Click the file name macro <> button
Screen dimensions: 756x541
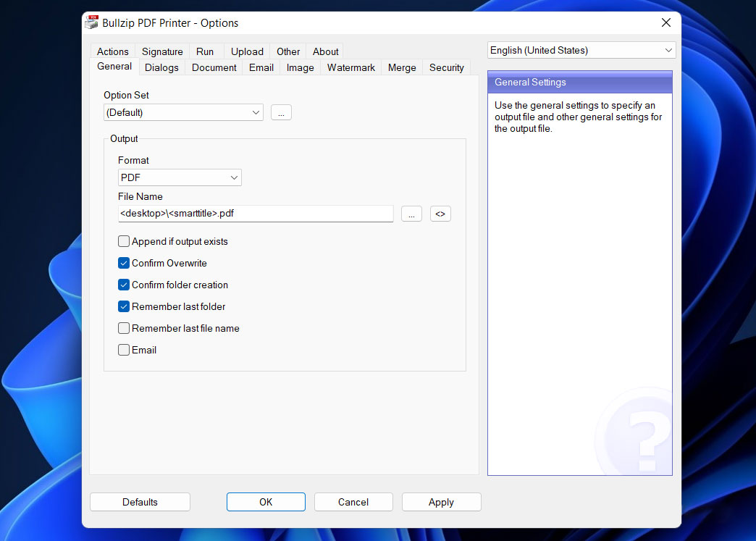click(x=440, y=214)
